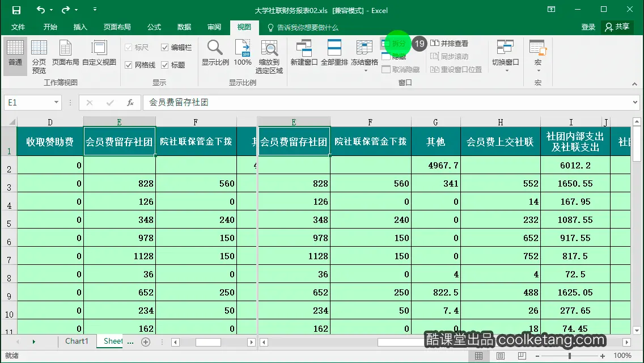
Task: Select column H header
Action: 500,122
